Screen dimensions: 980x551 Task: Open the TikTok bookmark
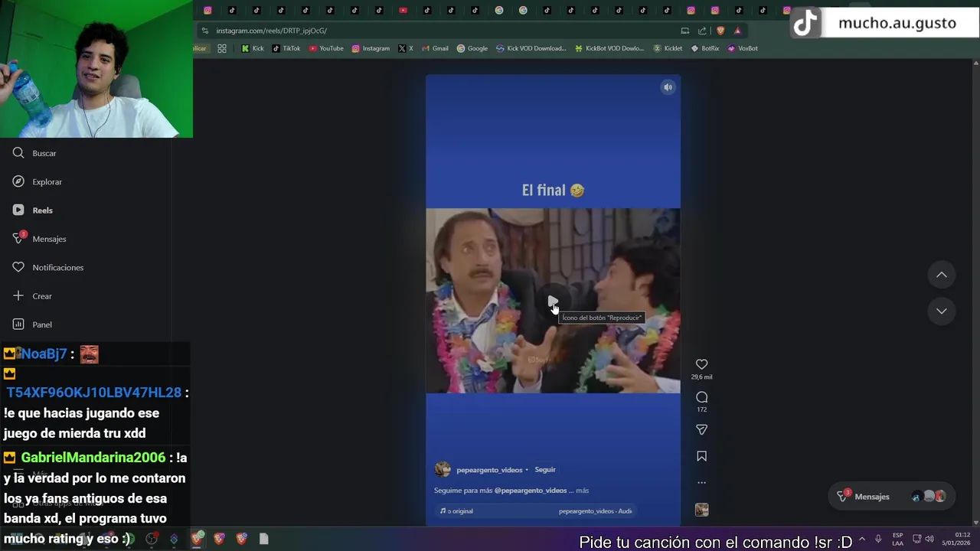(x=286, y=48)
